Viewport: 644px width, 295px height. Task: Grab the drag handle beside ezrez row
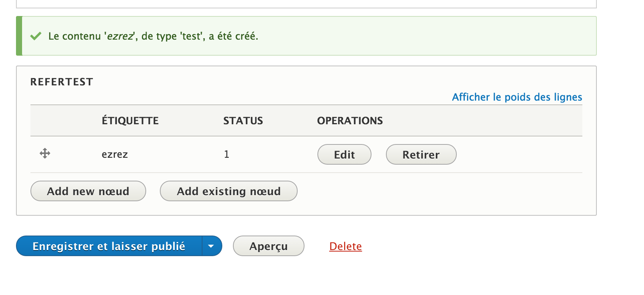point(45,154)
